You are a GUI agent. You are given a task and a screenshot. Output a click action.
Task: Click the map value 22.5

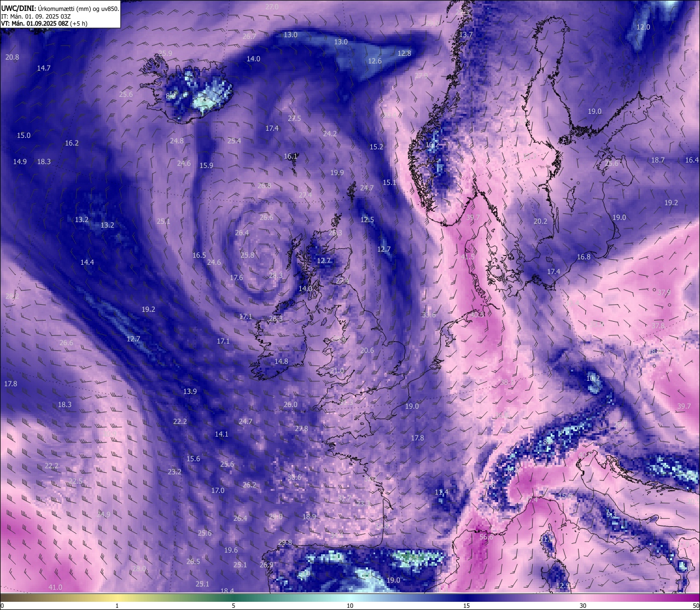pos(75,481)
